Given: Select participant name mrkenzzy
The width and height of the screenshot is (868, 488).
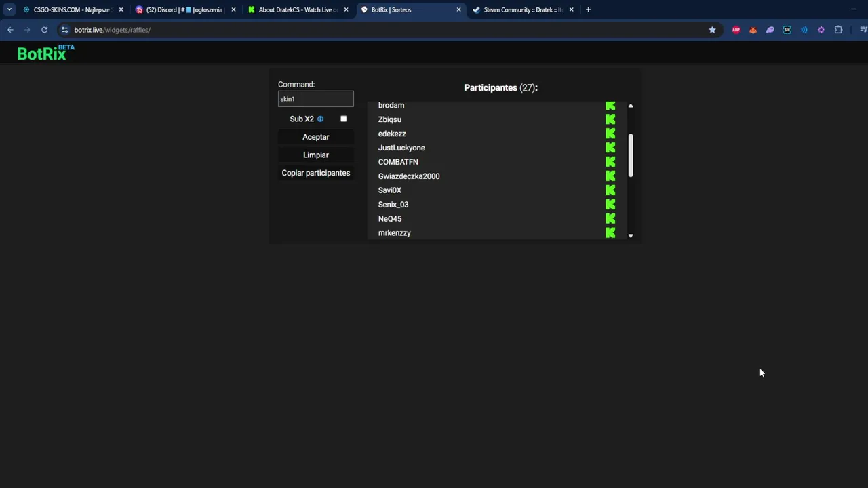Looking at the screenshot, I should pos(395,232).
